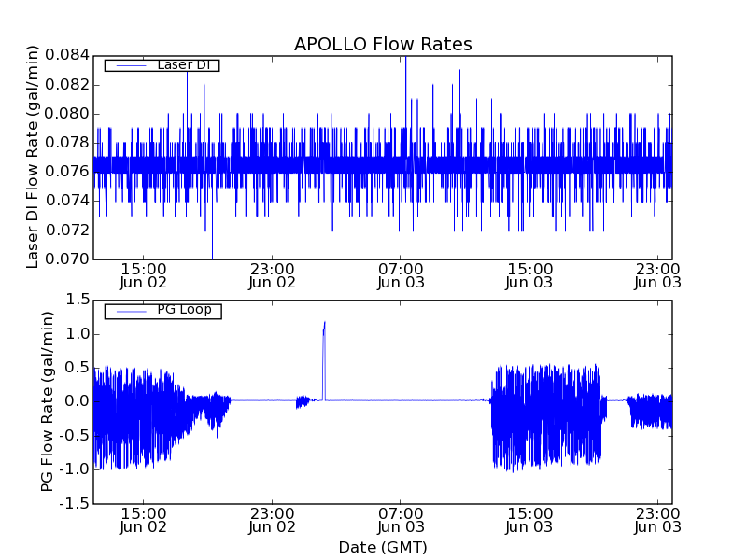Screen dimensions: 747x560
Task: Click the PG Flow Rate y-axis label
Action: (47, 401)
